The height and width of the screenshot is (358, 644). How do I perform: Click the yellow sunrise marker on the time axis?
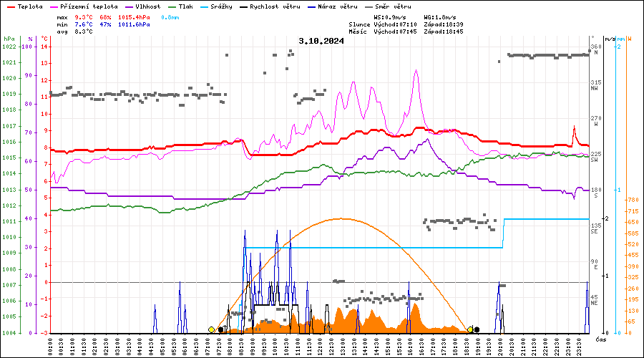tap(211, 329)
